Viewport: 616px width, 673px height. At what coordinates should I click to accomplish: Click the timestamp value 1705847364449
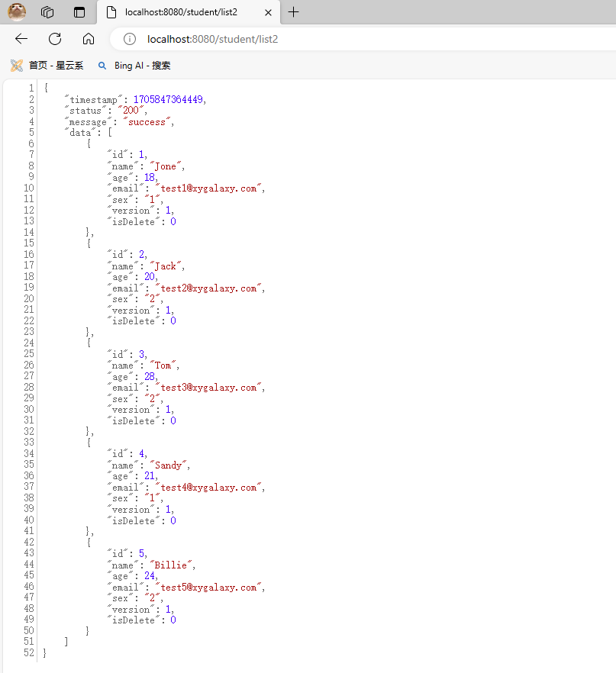169,100
